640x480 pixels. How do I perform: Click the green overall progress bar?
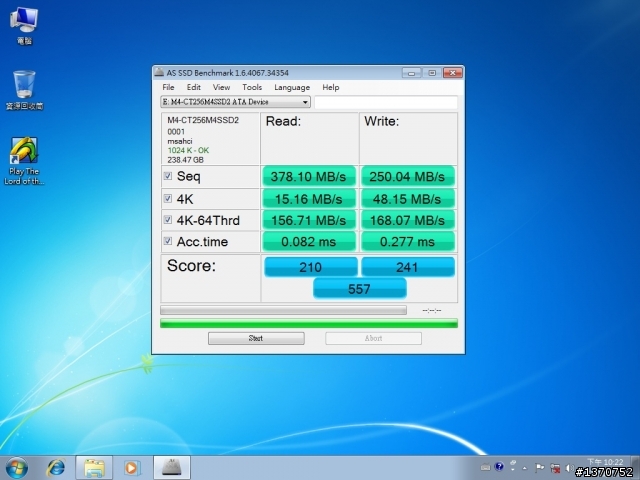coord(309,323)
